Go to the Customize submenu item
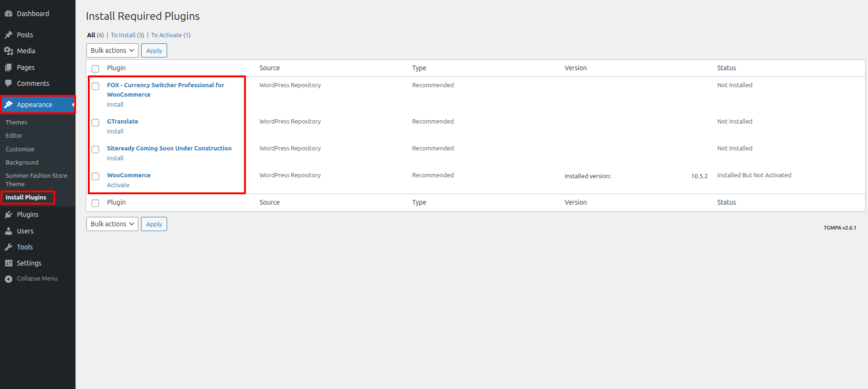868x389 pixels. 20,149
